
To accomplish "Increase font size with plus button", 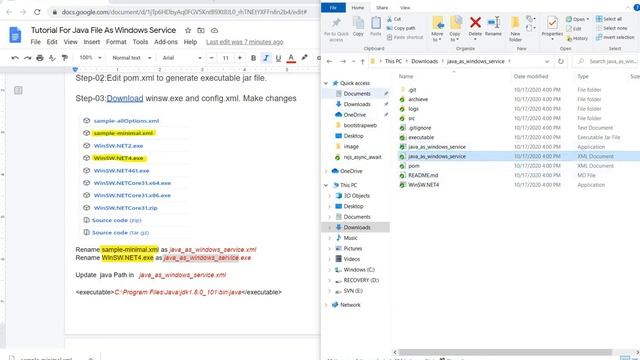I will tap(240, 58).
